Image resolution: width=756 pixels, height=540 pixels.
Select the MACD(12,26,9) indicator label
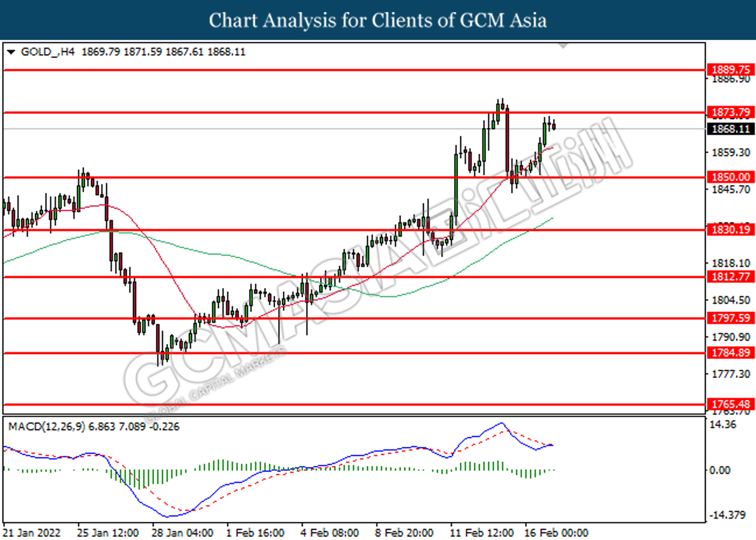click(x=47, y=427)
